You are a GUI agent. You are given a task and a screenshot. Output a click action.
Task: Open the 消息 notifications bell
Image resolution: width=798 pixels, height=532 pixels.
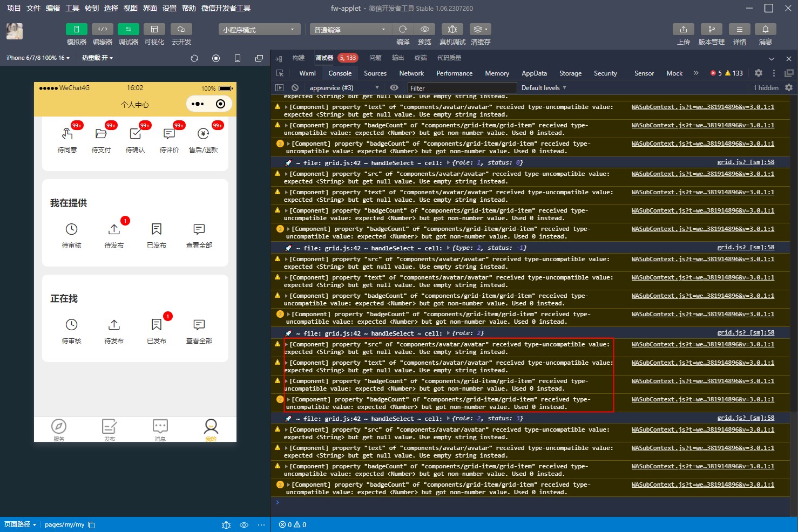point(766,29)
